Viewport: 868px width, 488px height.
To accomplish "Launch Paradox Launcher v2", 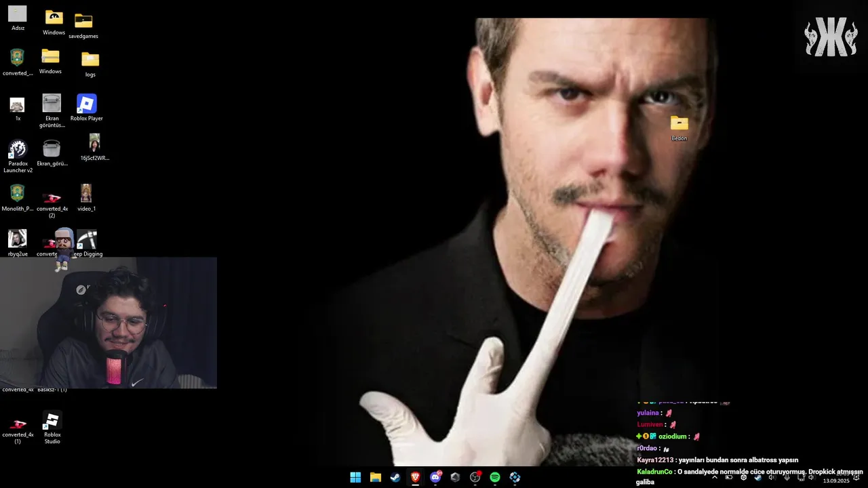I will (x=18, y=156).
